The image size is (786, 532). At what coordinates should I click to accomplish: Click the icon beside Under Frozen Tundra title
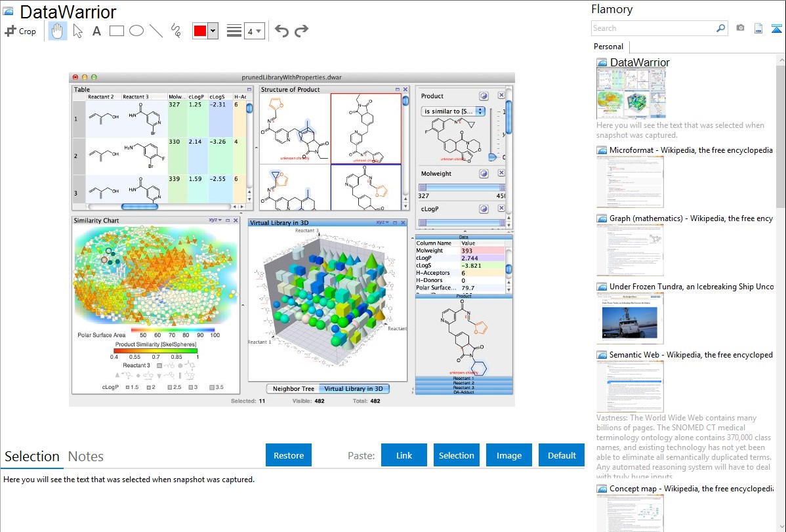tap(602, 287)
